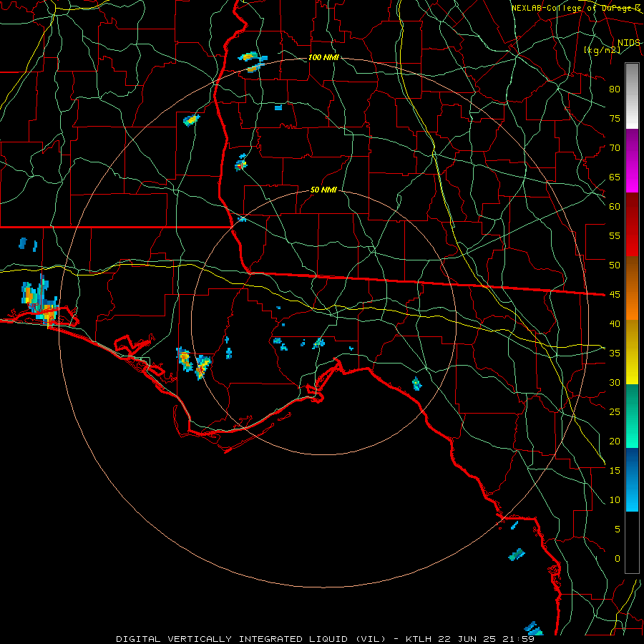644x644 pixels.
Task: Select the legend value 65
Action: coord(615,177)
